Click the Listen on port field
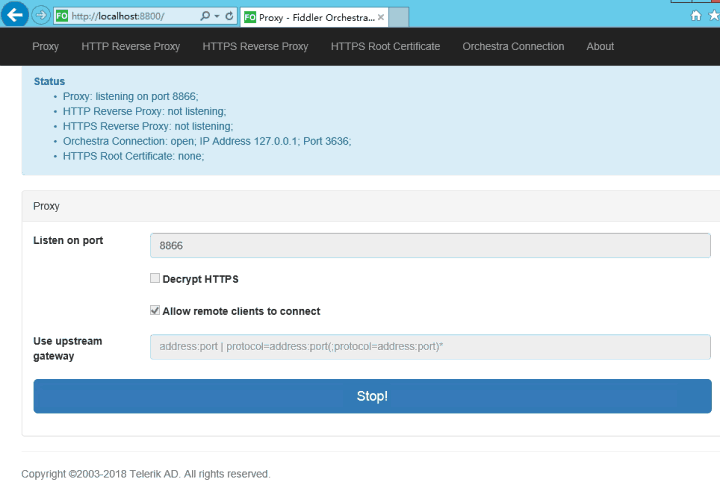This screenshot has width=720, height=482. [x=430, y=246]
